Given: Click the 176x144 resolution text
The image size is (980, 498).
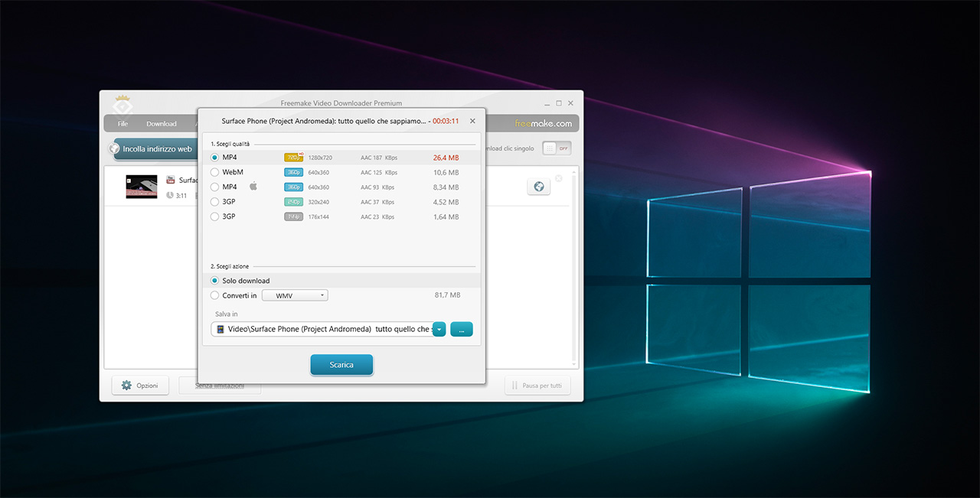Looking at the screenshot, I should point(318,216).
